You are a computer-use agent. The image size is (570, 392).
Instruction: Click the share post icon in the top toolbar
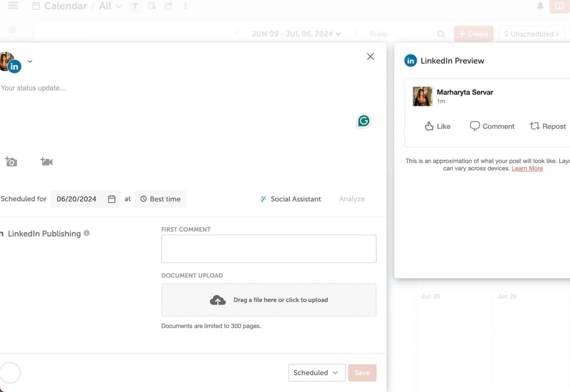click(x=168, y=6)
